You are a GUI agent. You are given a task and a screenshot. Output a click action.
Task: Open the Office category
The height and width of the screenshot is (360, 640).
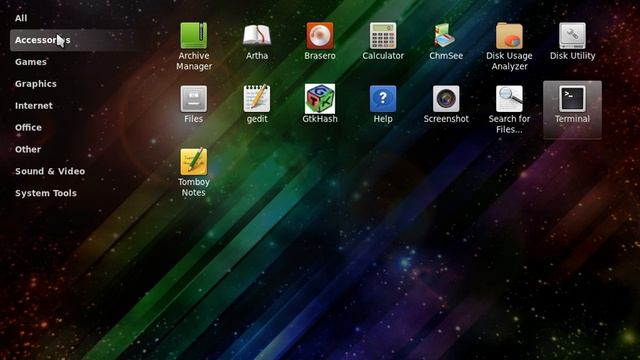coord(28,127)
